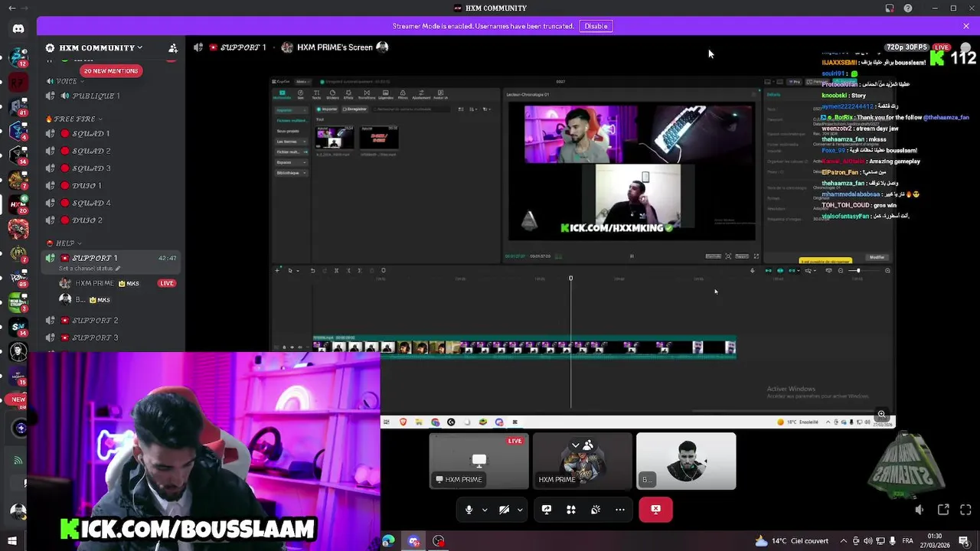Undo action icon in shared editor timeline toolbar
This screenshot has height=551, width=980.
coord(312,270)
